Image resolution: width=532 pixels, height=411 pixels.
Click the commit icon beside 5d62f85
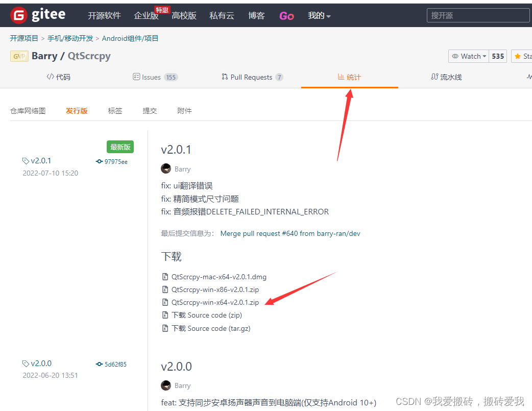pyautogui.click(x=99, y=364)
